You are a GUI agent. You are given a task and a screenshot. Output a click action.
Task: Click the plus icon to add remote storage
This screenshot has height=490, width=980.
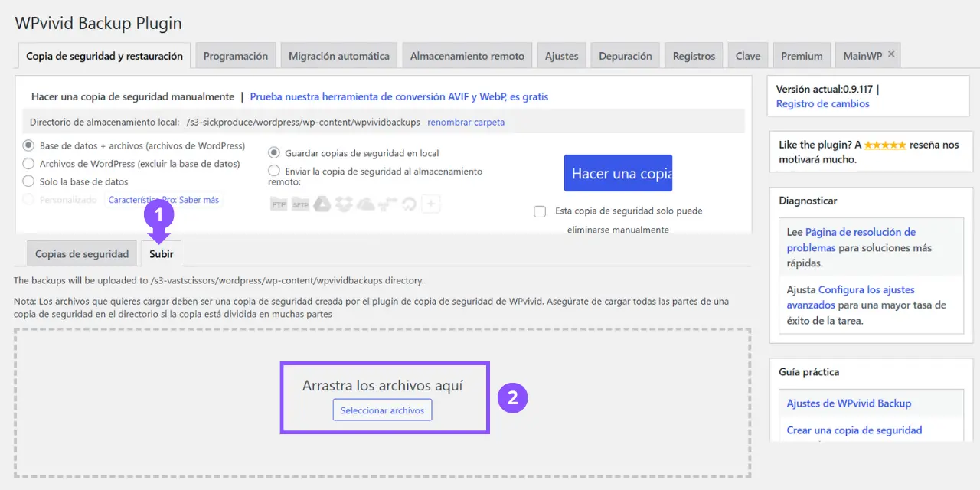coord(431,204)
